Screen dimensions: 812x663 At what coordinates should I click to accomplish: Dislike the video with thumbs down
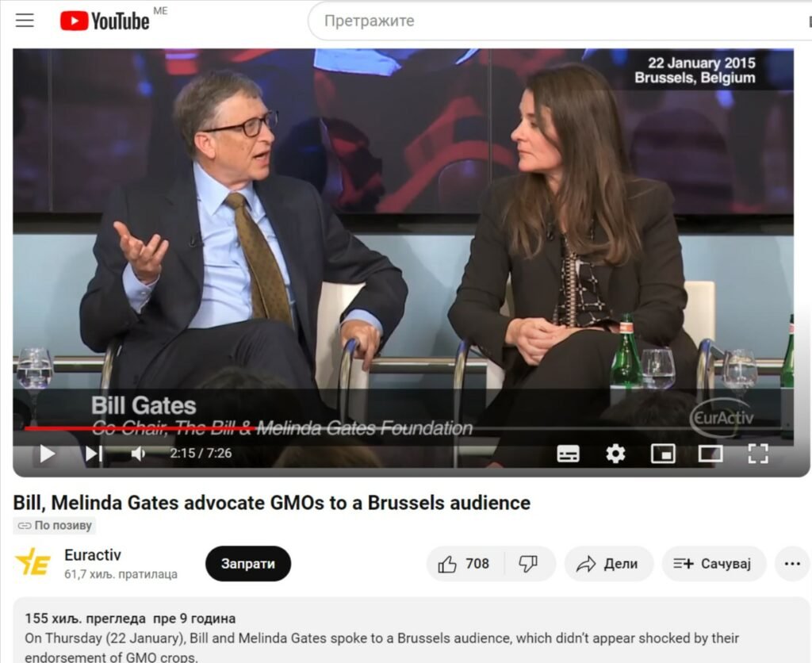529,564
